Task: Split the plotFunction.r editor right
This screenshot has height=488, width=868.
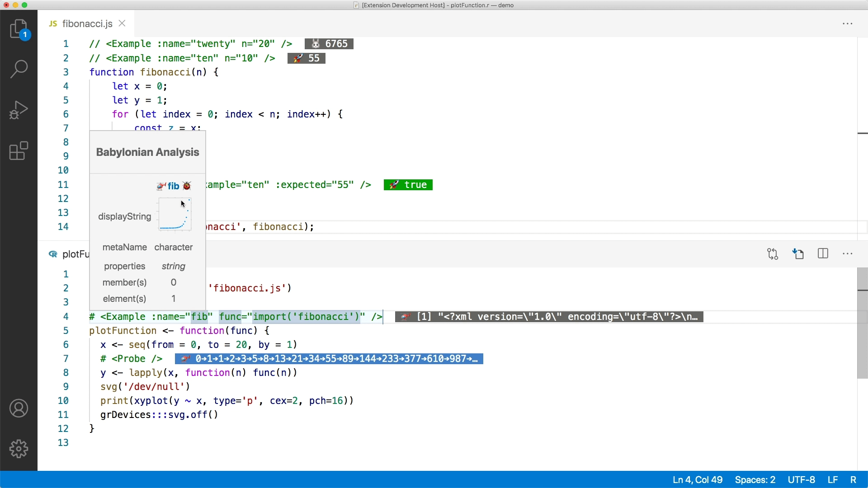Action: pos(823,254)
